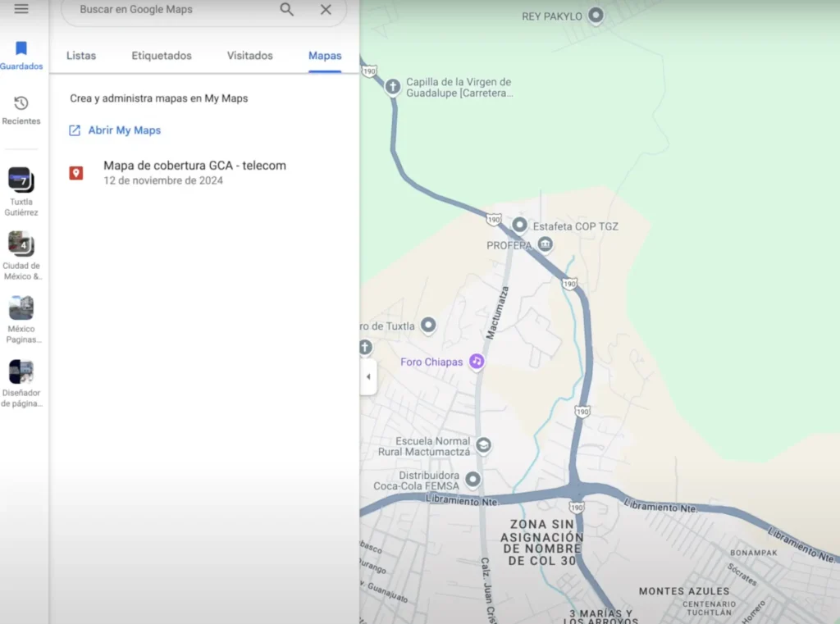Screen dimensions: 840x624
Task: Open the Abrir My Maps link
Action: [125, 130]
